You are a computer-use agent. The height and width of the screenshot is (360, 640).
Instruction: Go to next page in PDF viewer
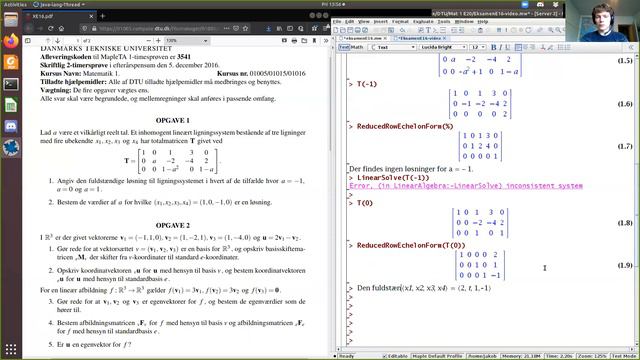click(x=58, y=41)
